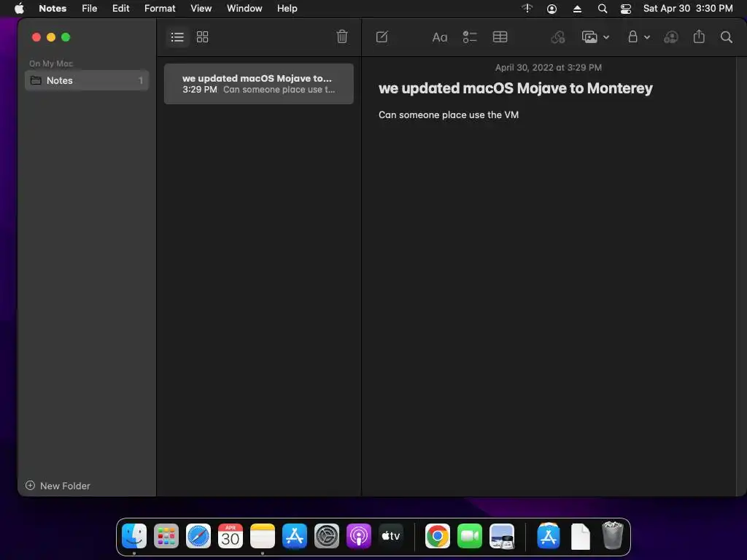Select the Notes folder in sidebar

pos(87,80)
